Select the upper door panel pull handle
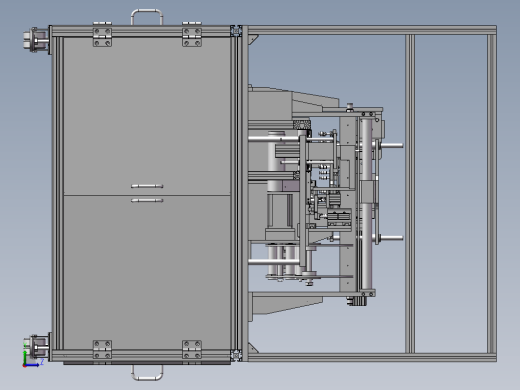Screen dimensions: 520x390 click(x=147, y=186)
